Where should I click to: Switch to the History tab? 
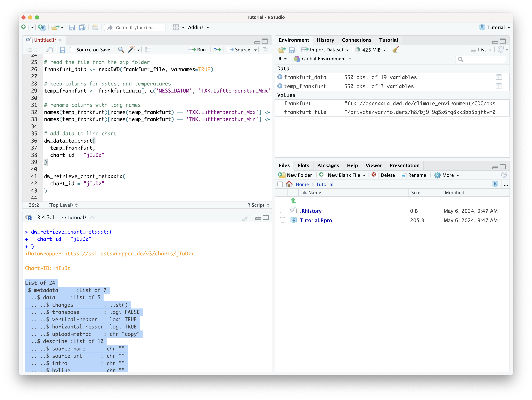tap(325, 40)
